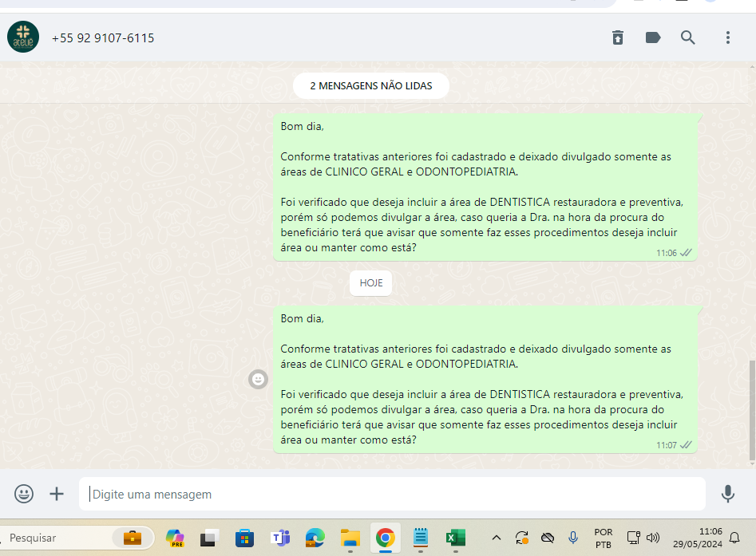Click the HOJE date separator
The image size is (756, 556).
[x=370, y=283]
